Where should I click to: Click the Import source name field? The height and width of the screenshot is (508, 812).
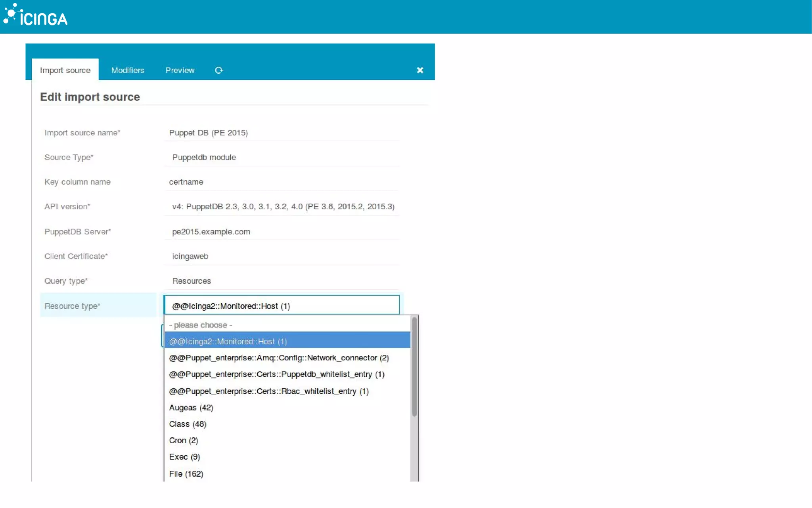282,133
